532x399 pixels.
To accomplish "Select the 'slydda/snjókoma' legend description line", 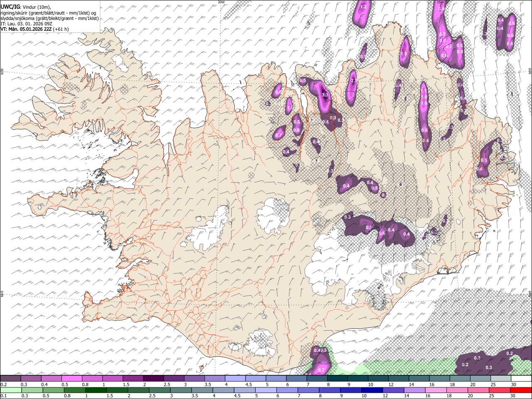I will click(49, 18).
